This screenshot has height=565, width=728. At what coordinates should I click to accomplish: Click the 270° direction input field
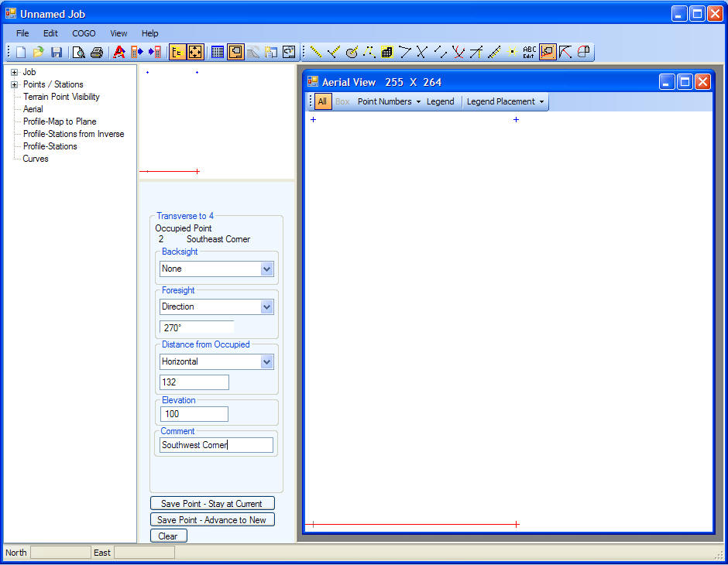coord(197,327)
